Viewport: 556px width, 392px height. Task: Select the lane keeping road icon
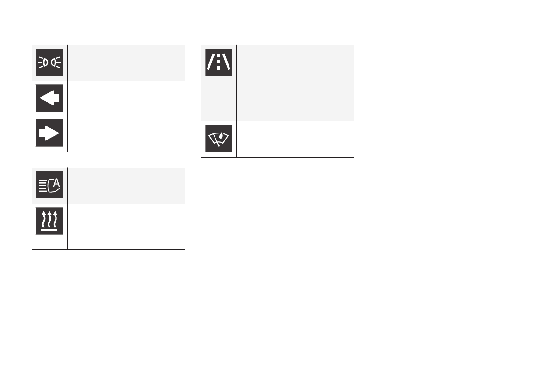coord(218,63)
